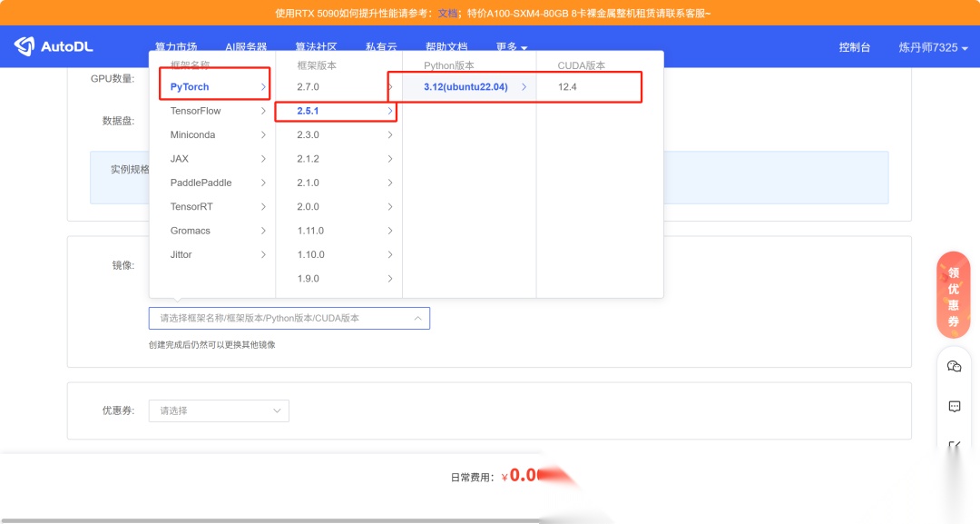
Task: Open 算力市场 in the top navigation
Action: pos(176,47)
